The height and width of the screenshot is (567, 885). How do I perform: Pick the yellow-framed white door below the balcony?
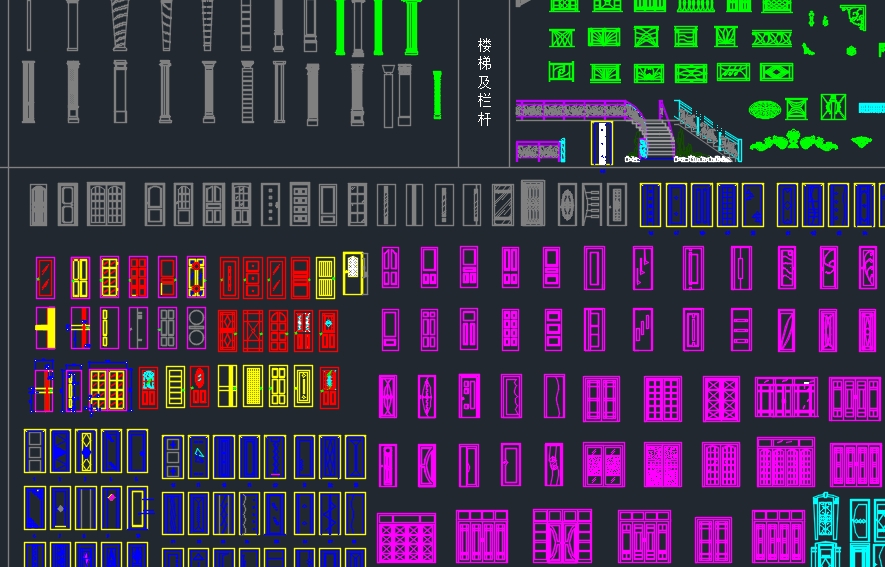602,143
